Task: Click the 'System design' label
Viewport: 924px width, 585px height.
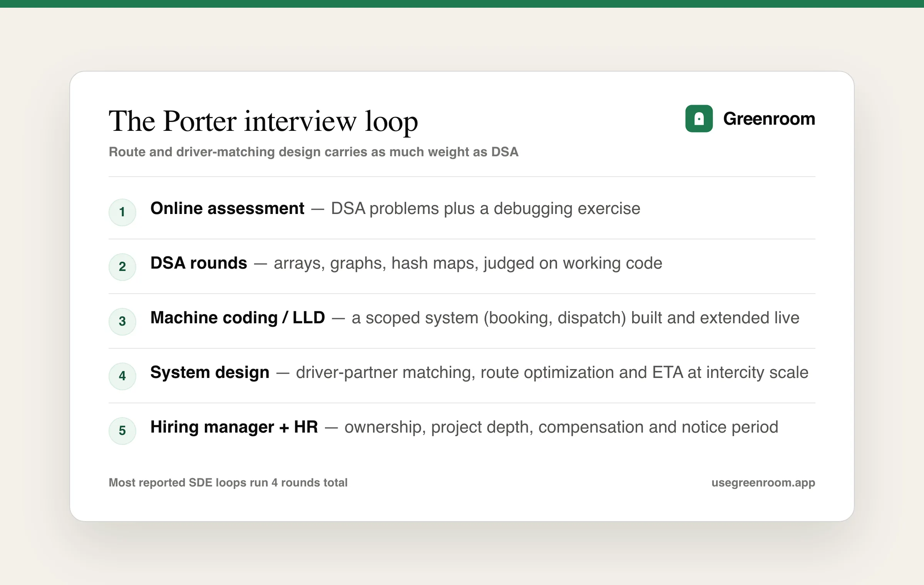Action: tap(210, 372)
